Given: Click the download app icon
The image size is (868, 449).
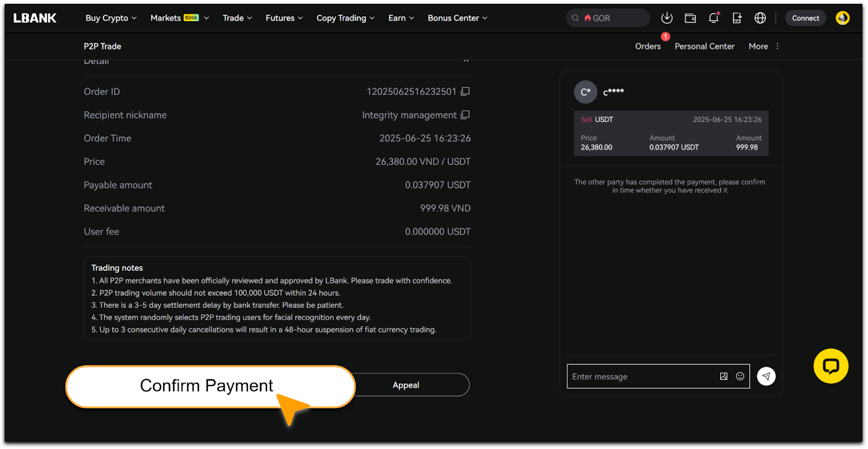Looking at the screenshot, I should click(x=667, y=18).
